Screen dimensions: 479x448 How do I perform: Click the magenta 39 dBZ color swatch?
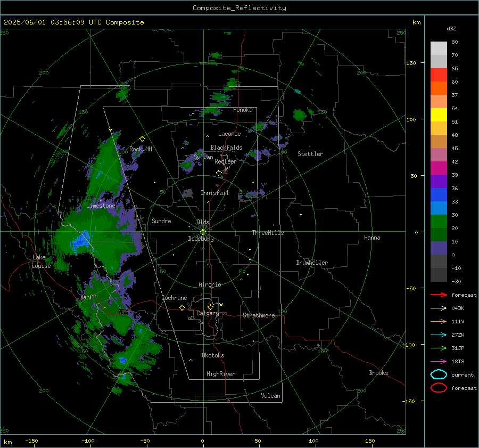point(439,168)
